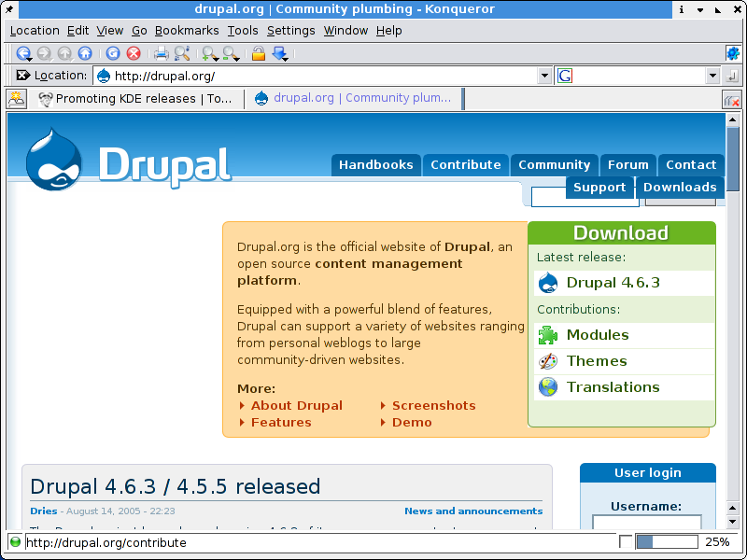Switch to Promoting KDE releases tab
Viewport: 747px width, 560px height.
pos(135,99)
